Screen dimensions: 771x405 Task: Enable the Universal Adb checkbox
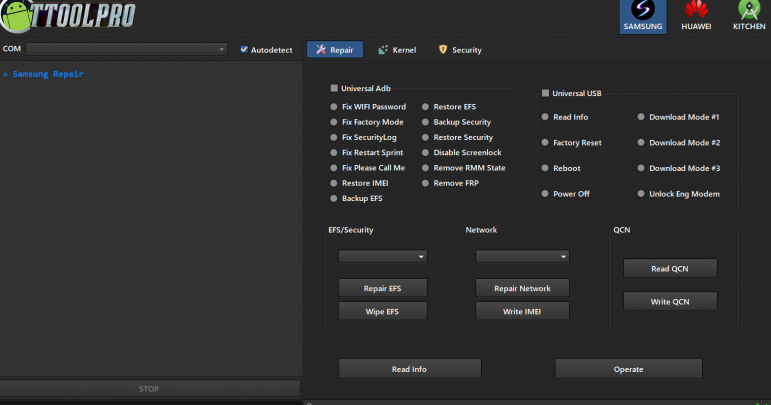tap(334, 88)
